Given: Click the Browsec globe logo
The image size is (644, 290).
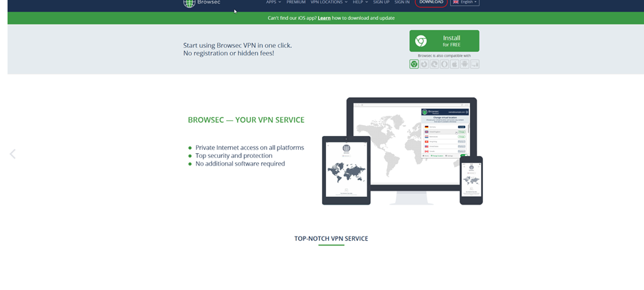Looking at the screenshot, I should tap(190, 3).
